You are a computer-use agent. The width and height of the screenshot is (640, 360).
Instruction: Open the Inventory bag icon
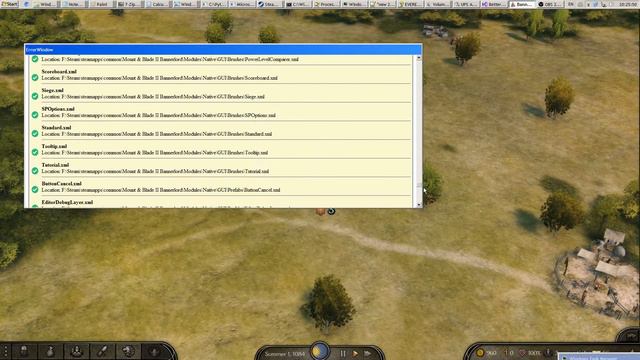click(50, 351)
